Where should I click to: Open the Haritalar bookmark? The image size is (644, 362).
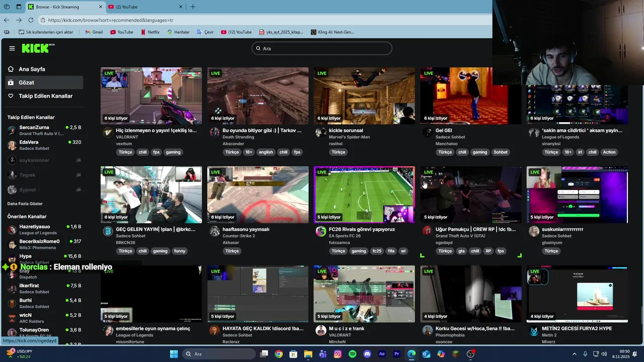(x=178, y=32)
